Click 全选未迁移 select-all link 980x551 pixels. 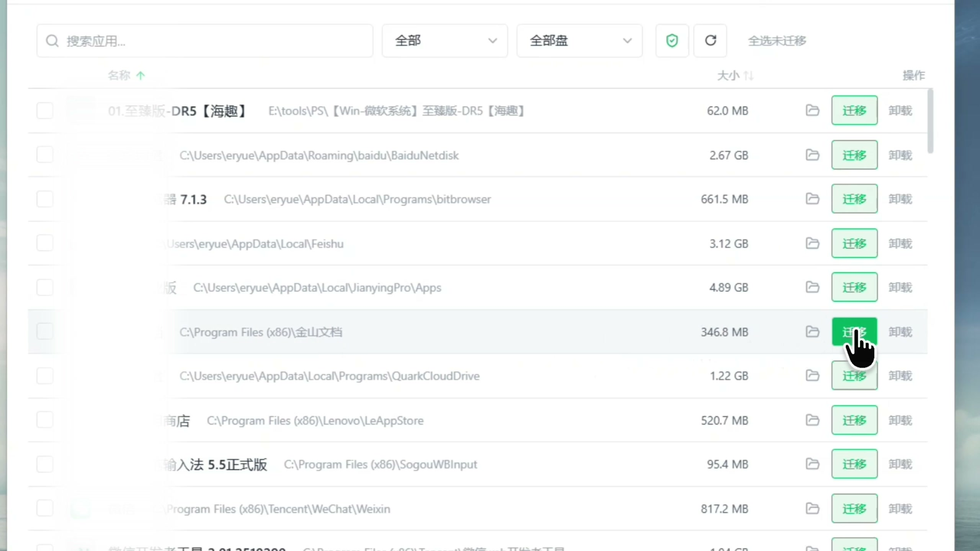[777, 41]
